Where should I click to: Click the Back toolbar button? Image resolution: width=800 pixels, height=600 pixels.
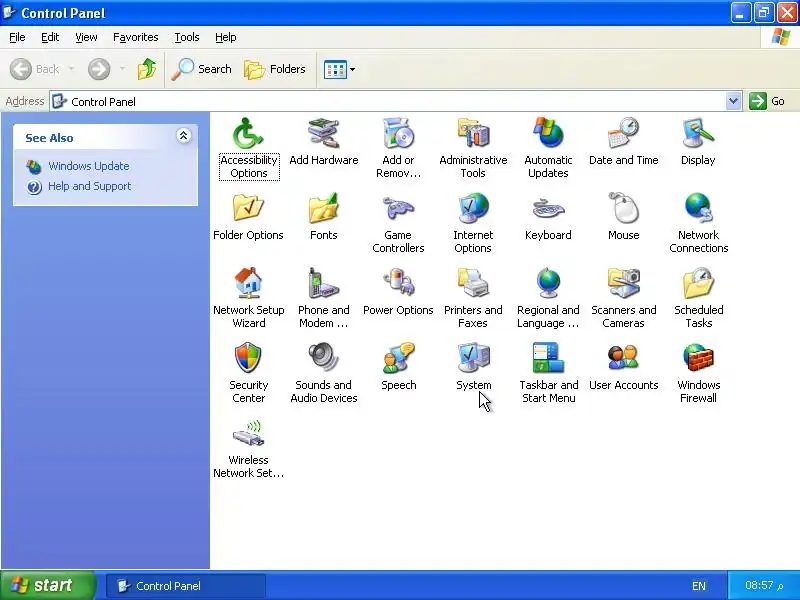coord(35,69)
